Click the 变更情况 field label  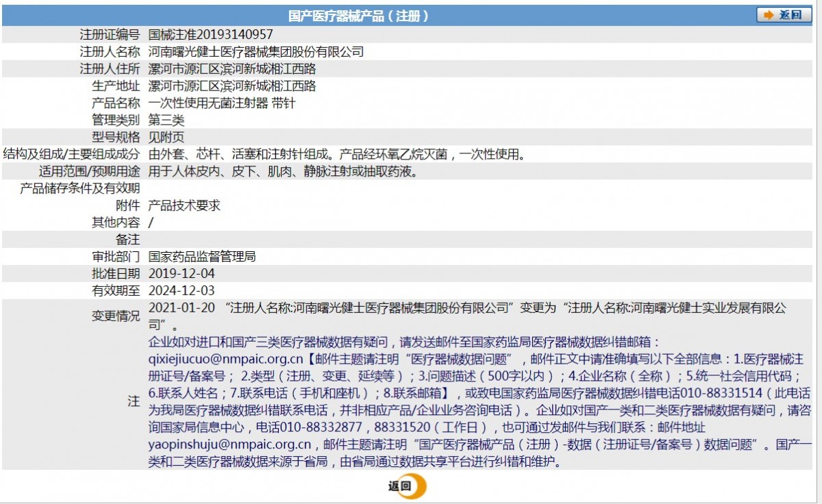pos(116,316)
